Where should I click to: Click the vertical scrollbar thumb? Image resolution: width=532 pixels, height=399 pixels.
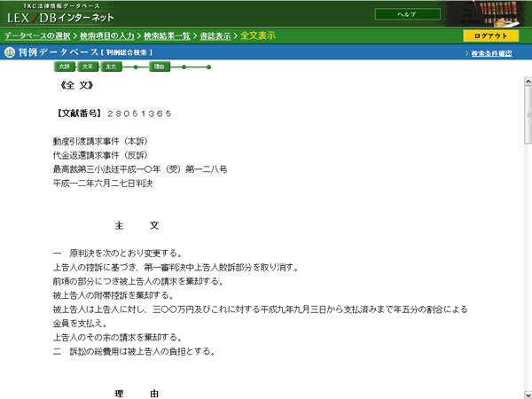528,114
